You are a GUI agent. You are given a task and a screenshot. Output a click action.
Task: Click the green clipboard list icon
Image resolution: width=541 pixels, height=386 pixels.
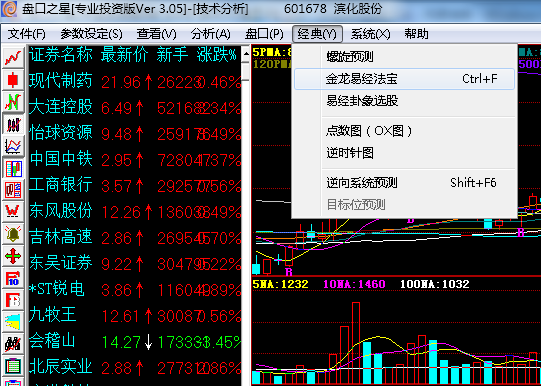(x=13, y=366)
